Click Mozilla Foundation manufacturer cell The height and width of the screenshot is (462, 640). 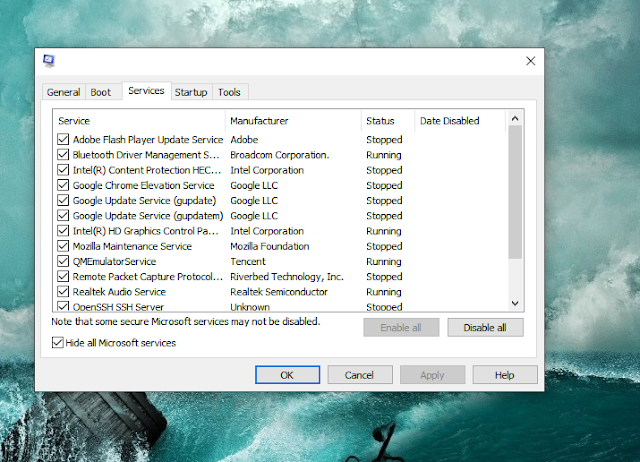tap(270, 246)
